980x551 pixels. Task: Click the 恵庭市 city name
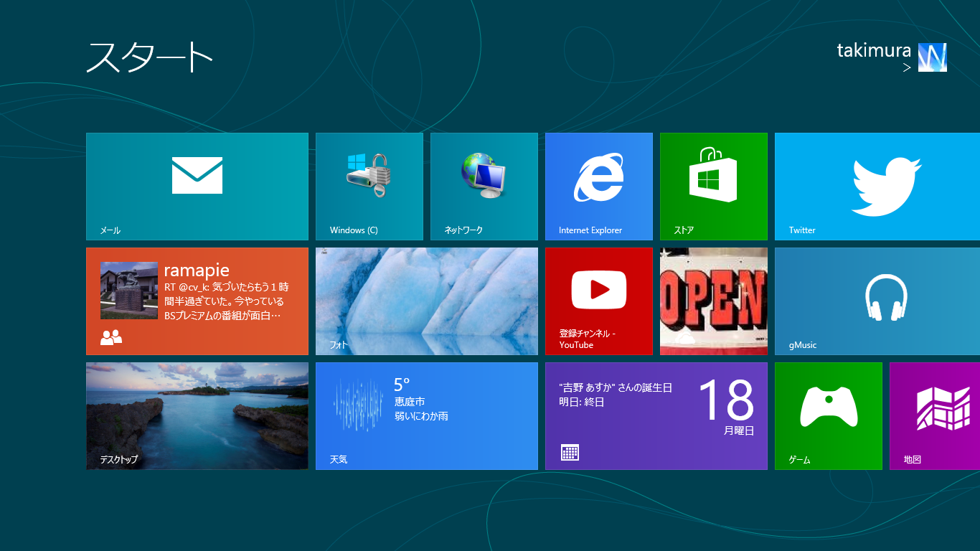pos(410,402)
